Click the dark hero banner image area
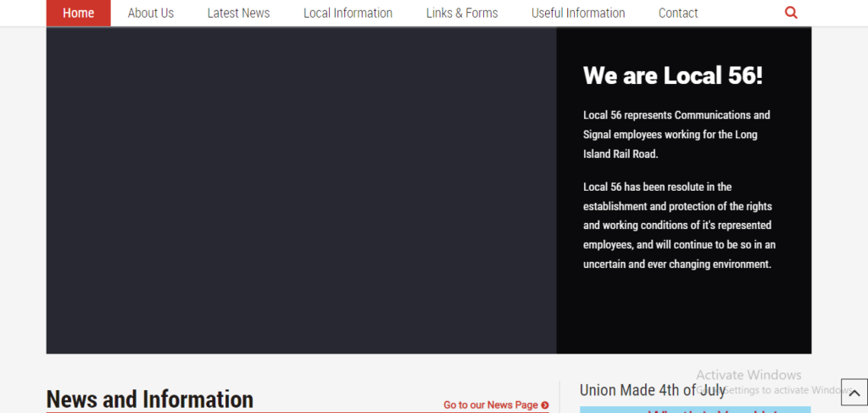The image size is (868, 413). (301, 190)
